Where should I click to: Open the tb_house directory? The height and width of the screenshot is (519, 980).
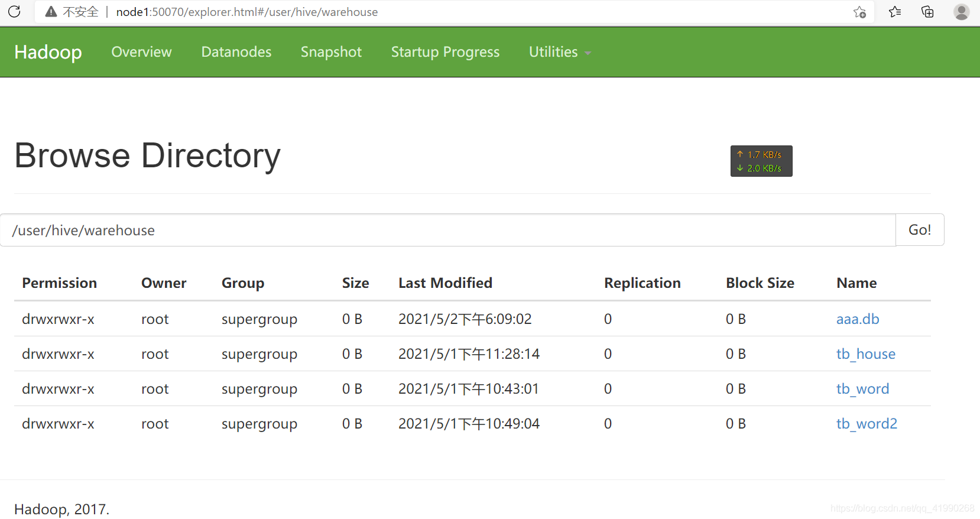point(866,354)
